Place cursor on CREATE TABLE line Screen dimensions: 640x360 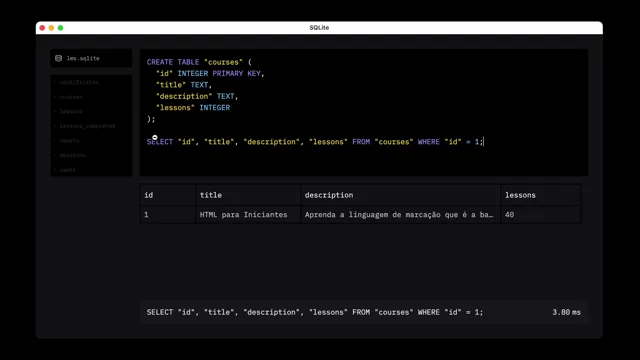coord(199,62)
